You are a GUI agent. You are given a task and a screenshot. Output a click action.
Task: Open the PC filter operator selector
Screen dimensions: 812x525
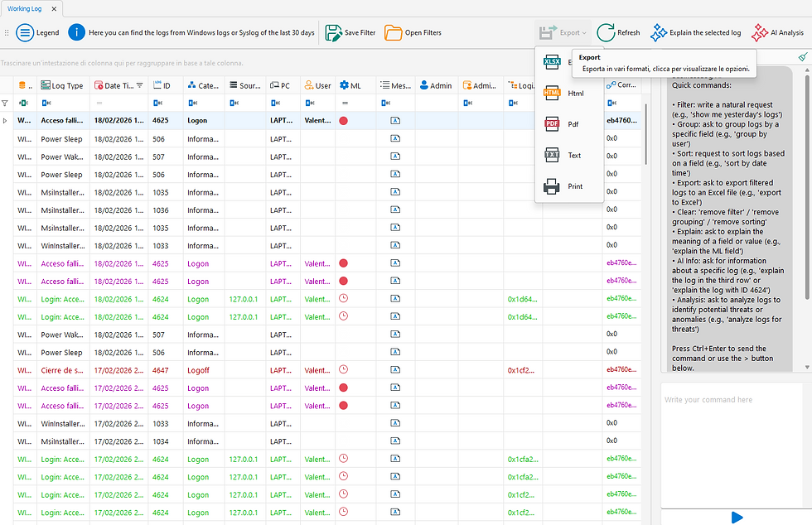pos(275,103)
